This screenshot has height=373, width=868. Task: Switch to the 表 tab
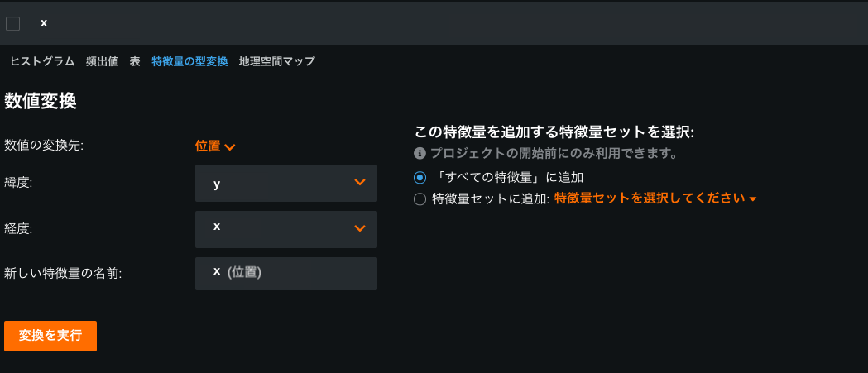tap(135, 61)
